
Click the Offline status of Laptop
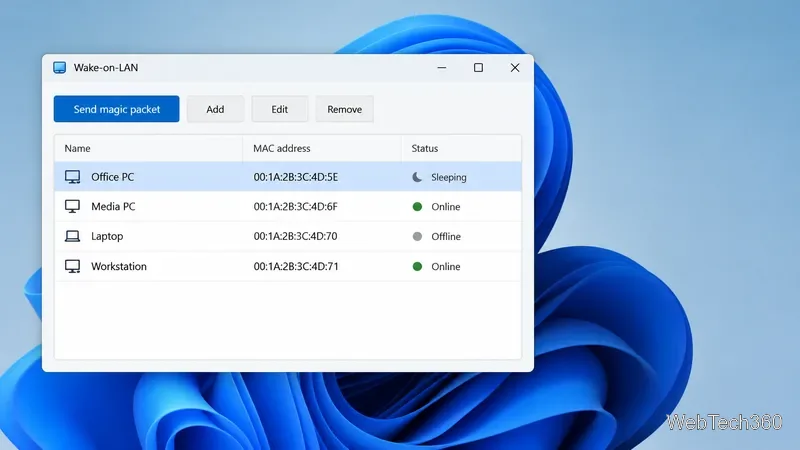click(x=446, y=236)
